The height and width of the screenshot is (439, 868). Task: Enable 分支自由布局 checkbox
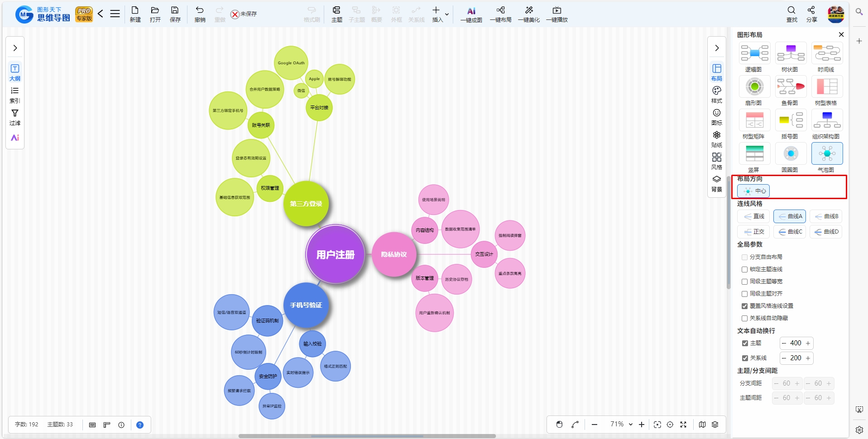(744, 257)
